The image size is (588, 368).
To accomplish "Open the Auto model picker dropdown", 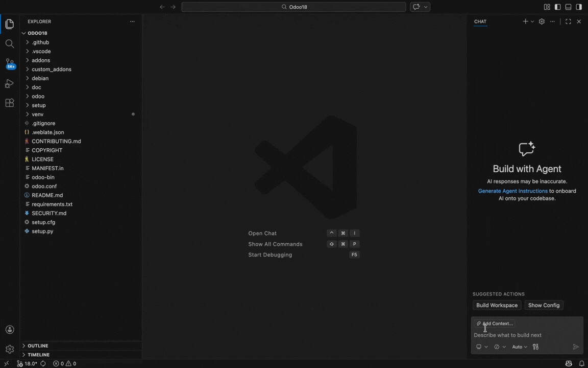I will tap(520, 347).
